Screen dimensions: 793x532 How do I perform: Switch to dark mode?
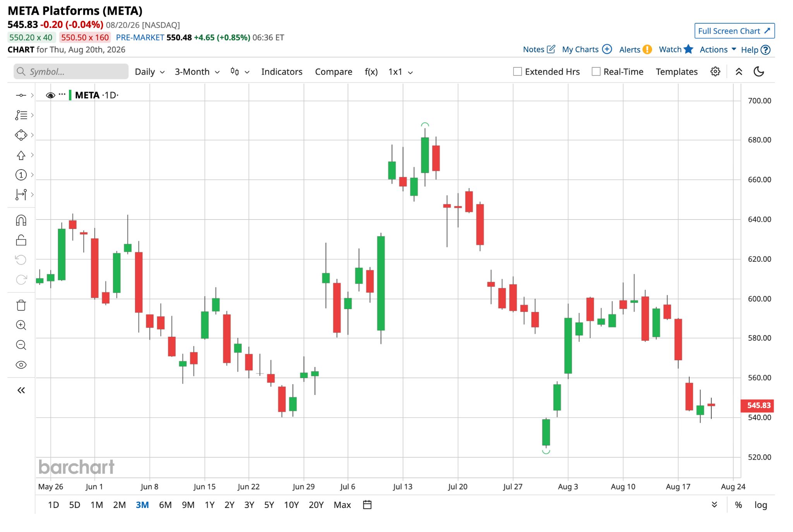759,72
